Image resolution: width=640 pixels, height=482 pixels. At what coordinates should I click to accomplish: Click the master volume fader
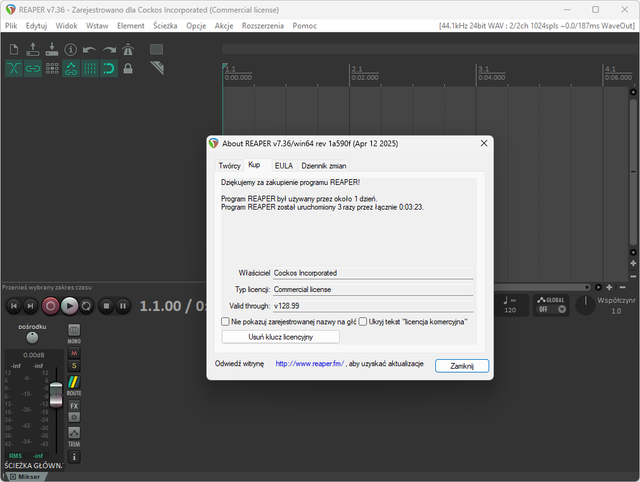pyautogui.click(x=56, y=394)
